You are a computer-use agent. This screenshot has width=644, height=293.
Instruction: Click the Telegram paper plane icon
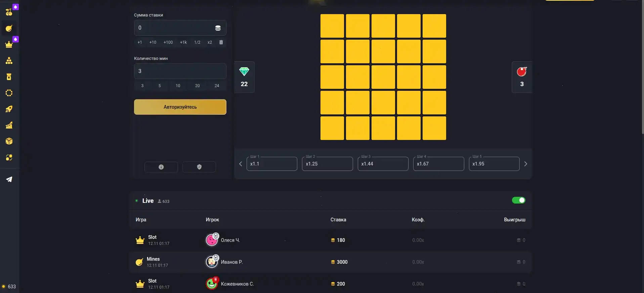pos(9,179)
